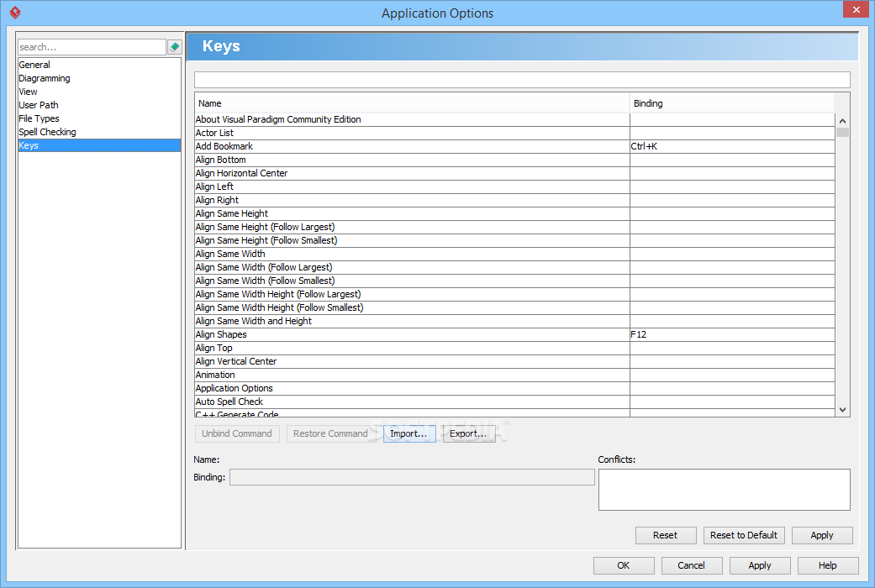Select the 'Align Top' row
Screen dimensions: 875x588
tap(514, 348)
